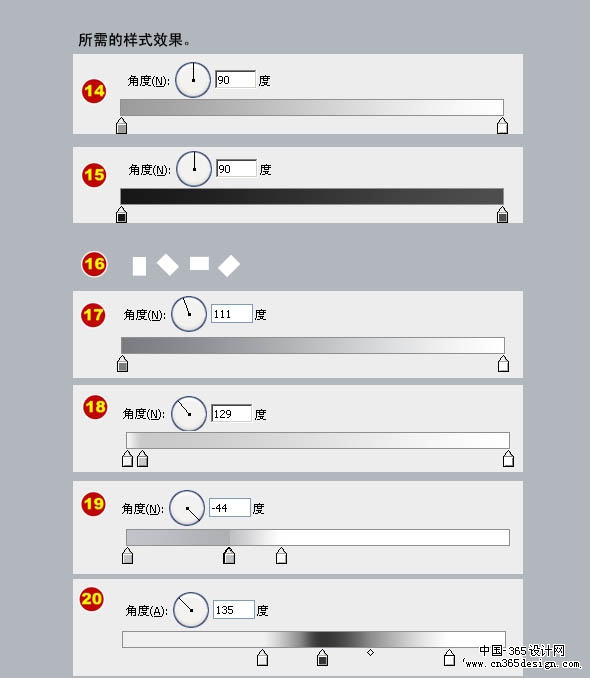
Task: Click the angle dial set to -44 degrees
Action: [x=187, y=508]
